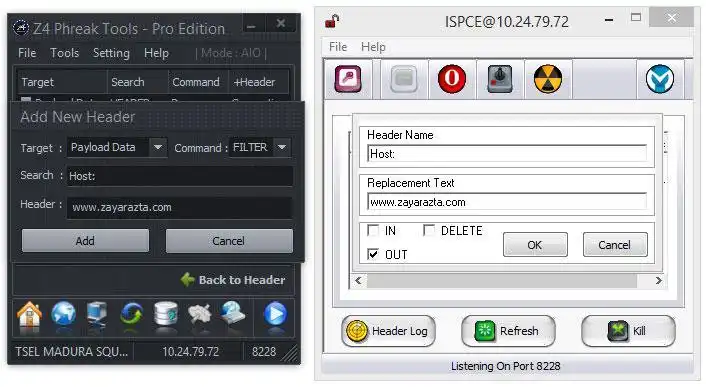Click the TSEL MADURA SQU... status entry
Viewport: 706px width, 387px height.
tap(72, 351)
